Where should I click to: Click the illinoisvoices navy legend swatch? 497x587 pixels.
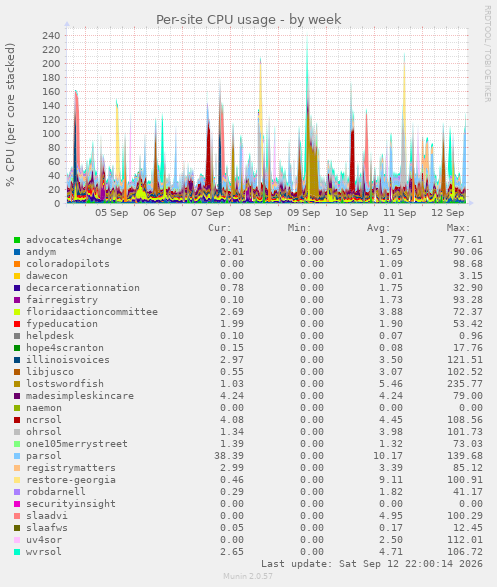(17, 360)
